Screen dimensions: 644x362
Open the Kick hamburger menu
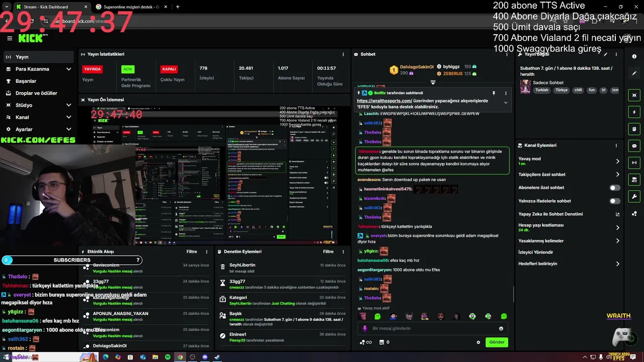10,38
